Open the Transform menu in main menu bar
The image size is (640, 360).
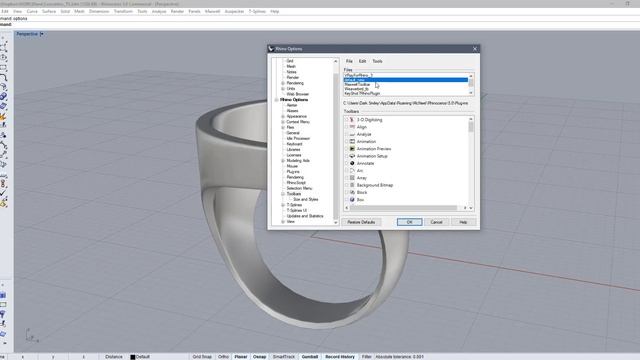point(123,11)
